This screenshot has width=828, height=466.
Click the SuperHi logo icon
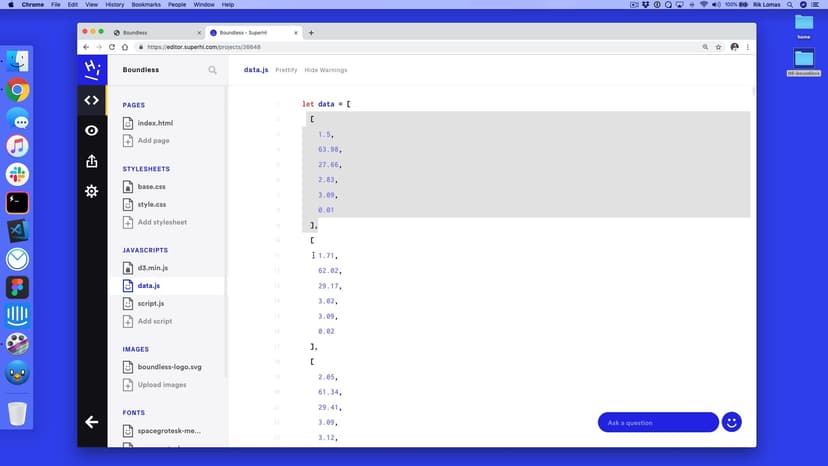(91, 69)
